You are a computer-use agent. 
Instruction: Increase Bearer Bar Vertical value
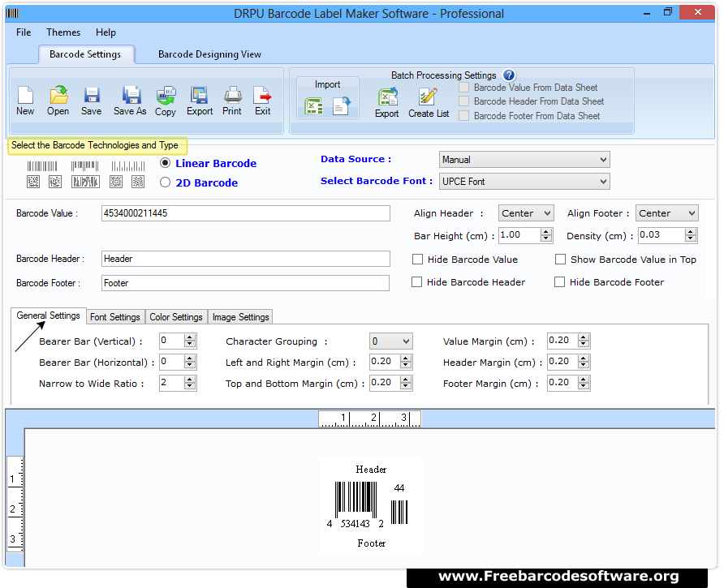[x=190, y=337]
